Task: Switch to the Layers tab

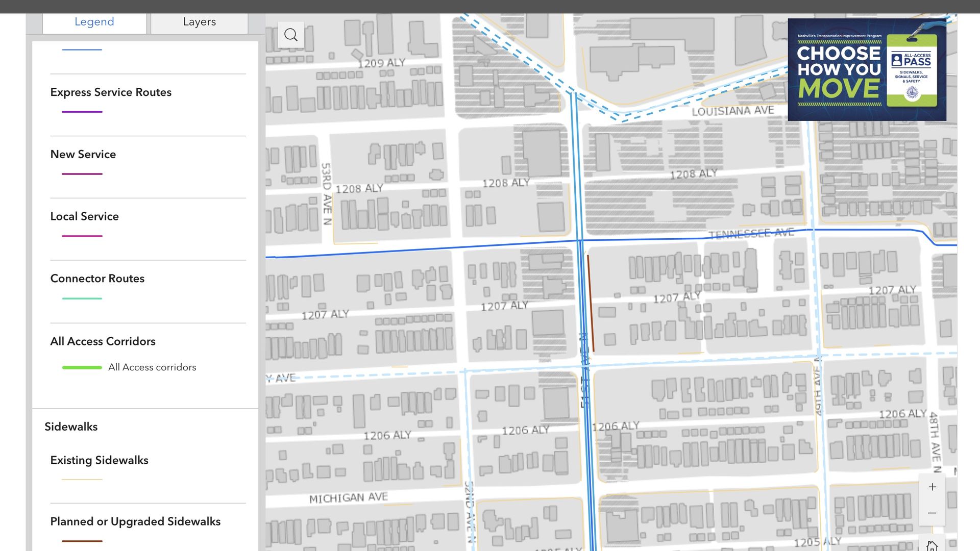Action: pos(199,22)
